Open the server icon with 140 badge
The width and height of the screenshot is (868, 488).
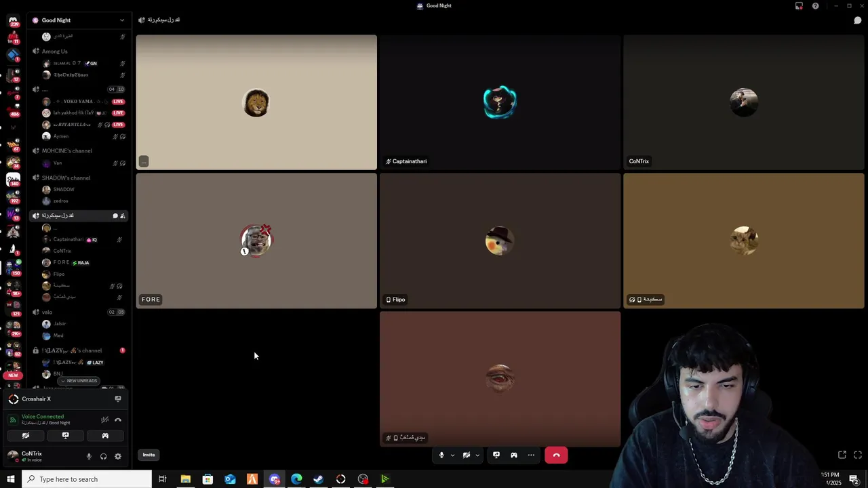(13, 179)
